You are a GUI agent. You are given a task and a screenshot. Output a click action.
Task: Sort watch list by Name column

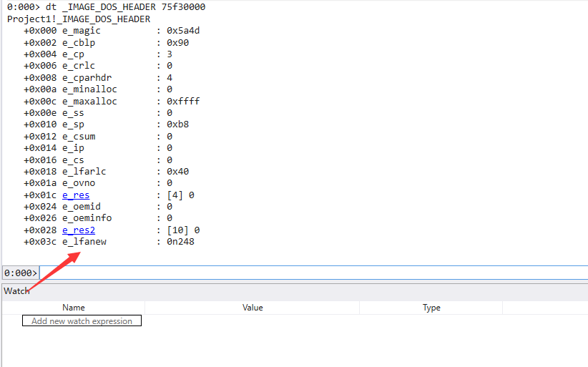coord(73,308)
